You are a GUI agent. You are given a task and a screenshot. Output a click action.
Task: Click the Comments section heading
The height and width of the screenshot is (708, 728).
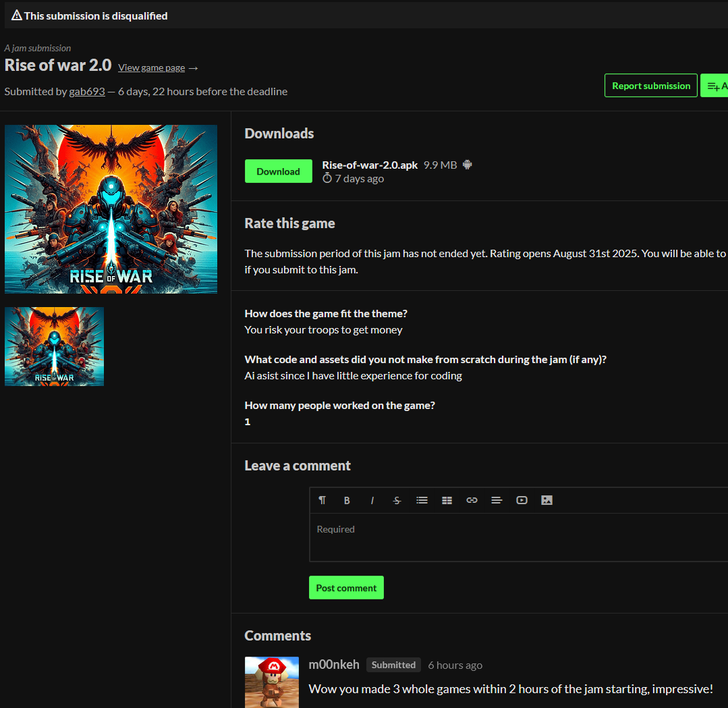click(278, 636)
